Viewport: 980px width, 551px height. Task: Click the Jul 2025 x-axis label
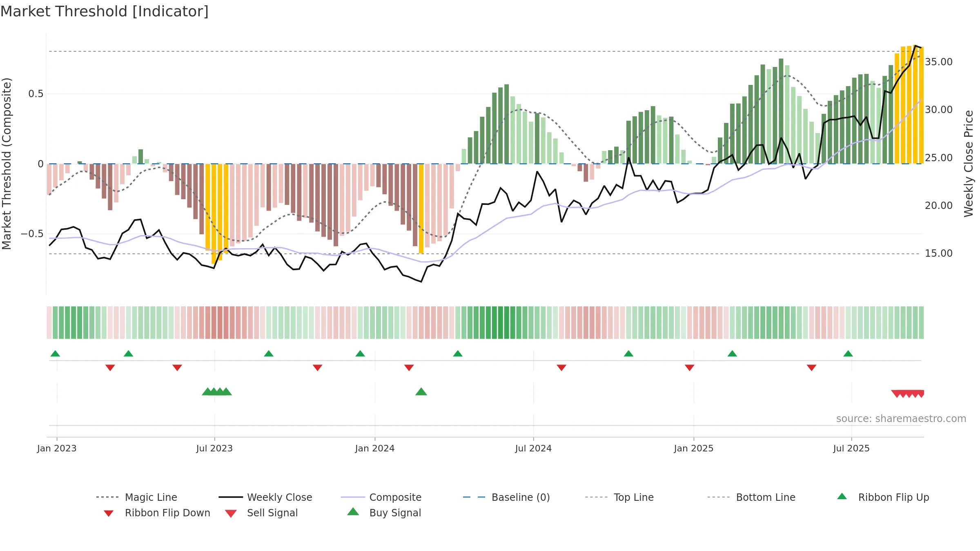coord(851,448)
